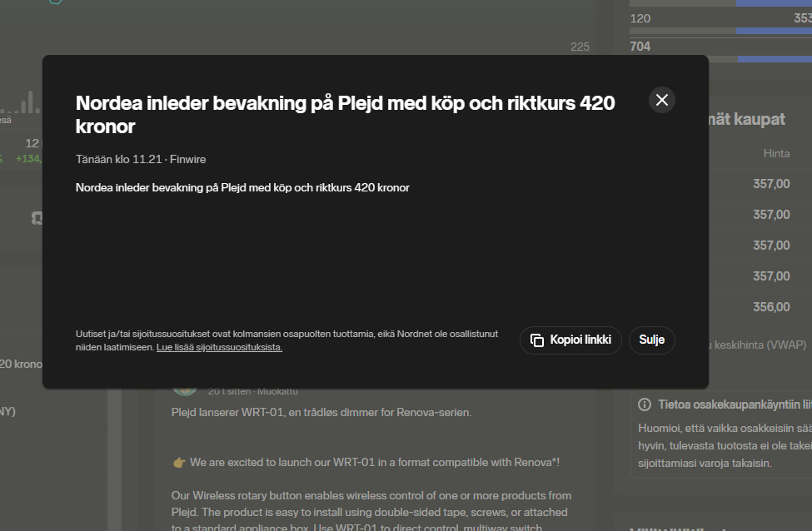812x531 pixels.
Task: Click the Plejd lanserer WRT-01 post text
Action: click(321, 412)
